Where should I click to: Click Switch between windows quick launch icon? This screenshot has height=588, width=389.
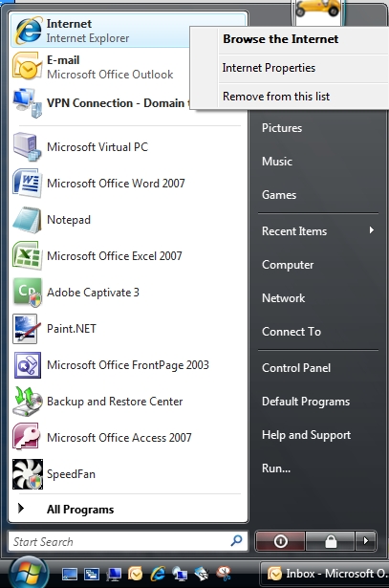(x=92, y=574)
